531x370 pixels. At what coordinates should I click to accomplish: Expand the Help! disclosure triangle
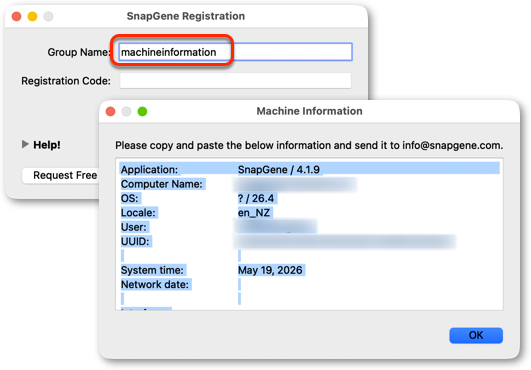click(x=25, y=145)
